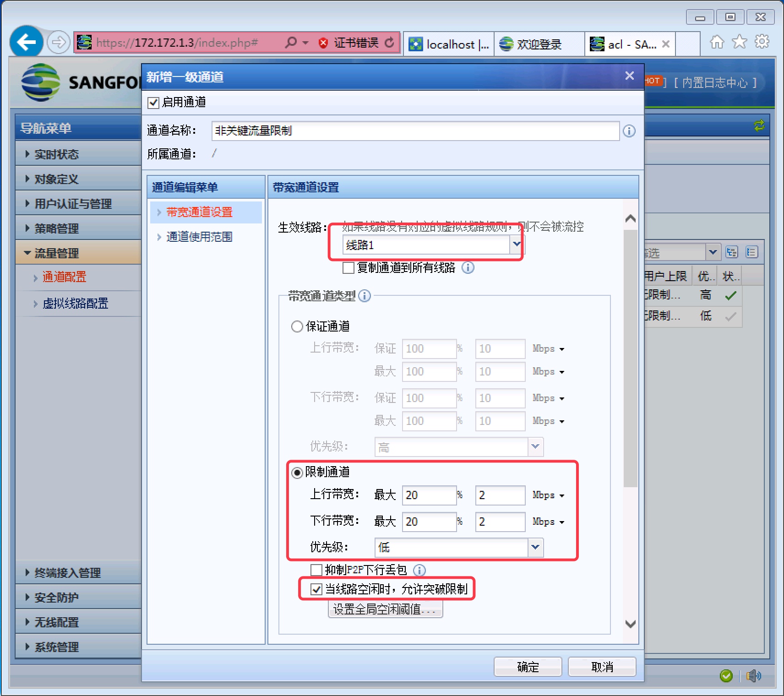Open 虚拟线路配置 in the navigation tree
Screen dimensions: 784x696
[75, 304]
